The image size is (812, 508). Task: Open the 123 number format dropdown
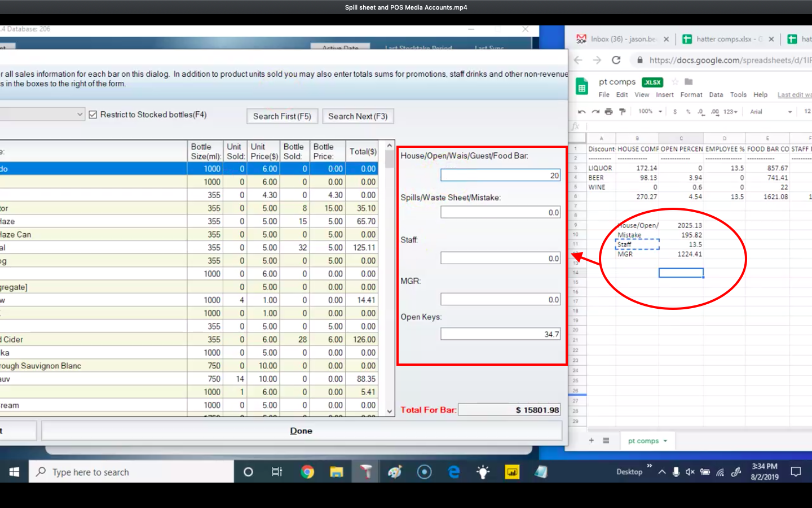tap(730, 112)
